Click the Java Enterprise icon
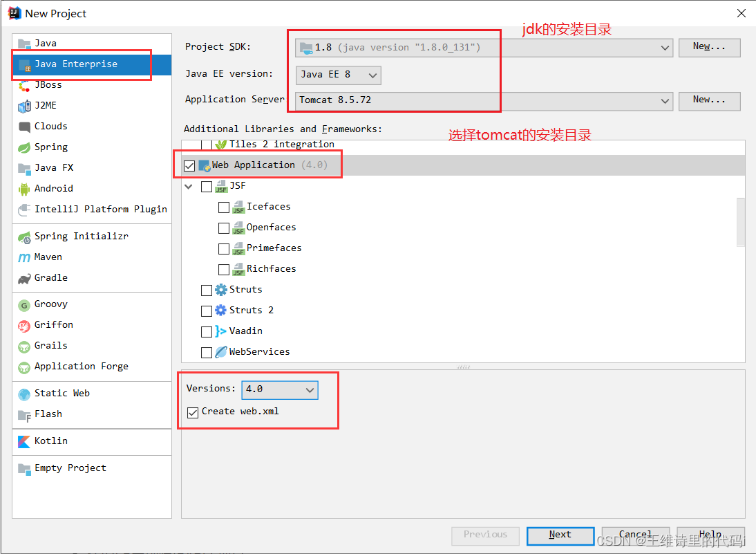 click(24, 64)
